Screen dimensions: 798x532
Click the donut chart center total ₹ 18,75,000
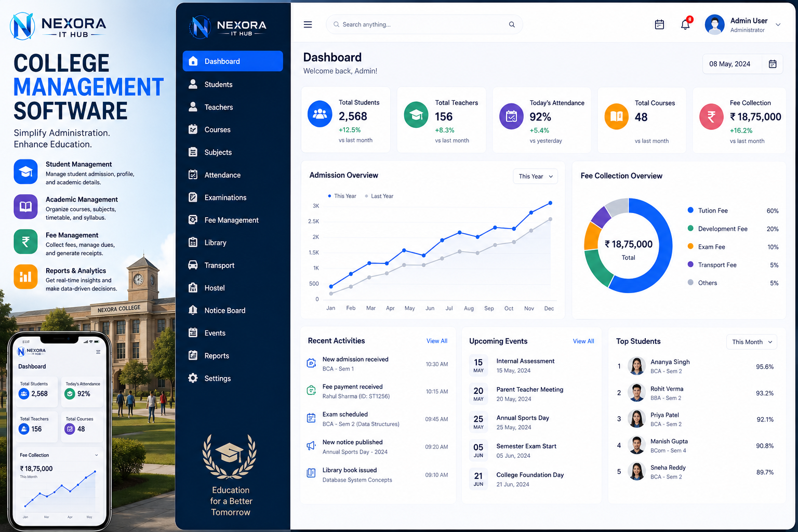(629, 245)
